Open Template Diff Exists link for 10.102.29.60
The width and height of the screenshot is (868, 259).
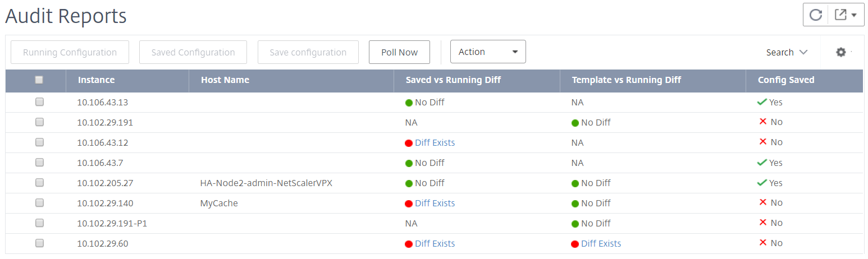(601, 243)
